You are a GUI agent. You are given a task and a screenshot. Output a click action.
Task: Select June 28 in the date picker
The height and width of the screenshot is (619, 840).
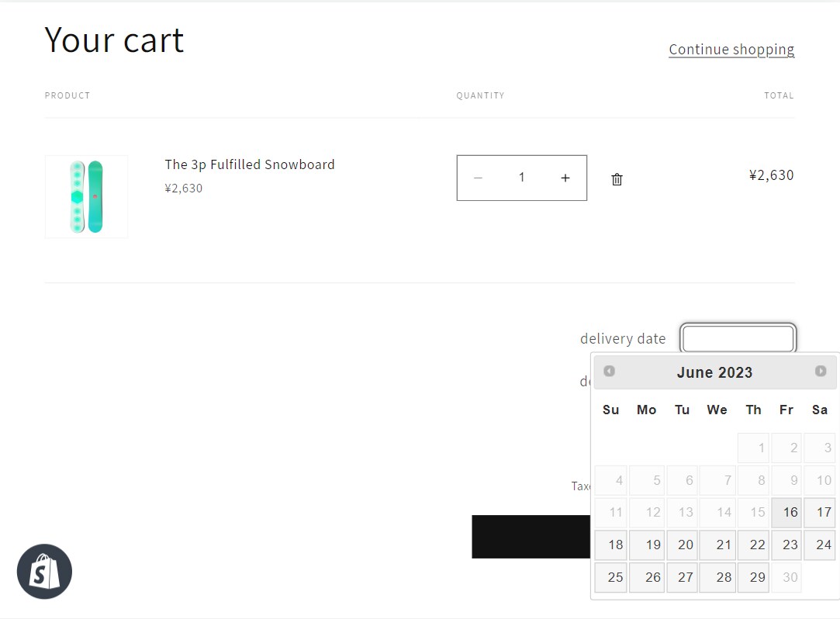717,578
